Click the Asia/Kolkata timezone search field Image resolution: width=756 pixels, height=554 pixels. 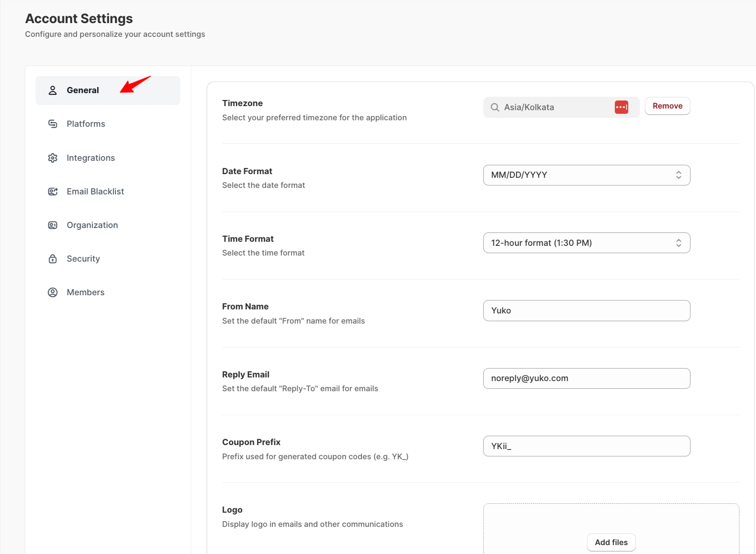click(x=561, y=107)
